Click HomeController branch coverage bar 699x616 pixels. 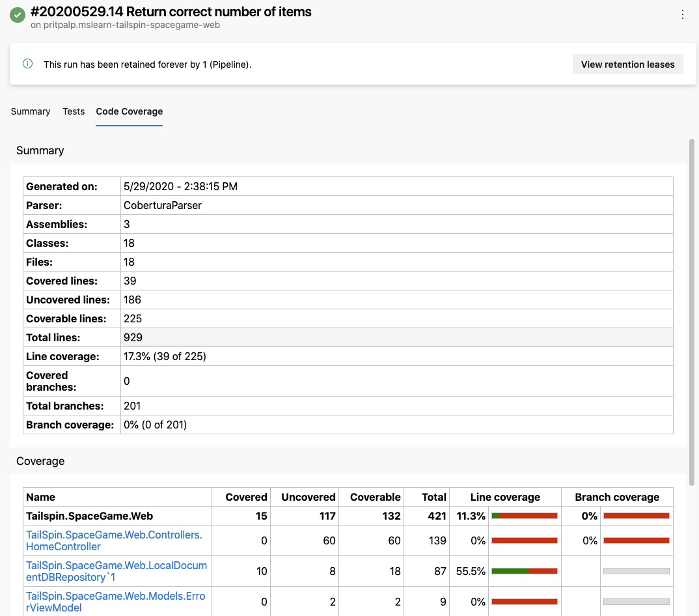[x=636, y=540]
